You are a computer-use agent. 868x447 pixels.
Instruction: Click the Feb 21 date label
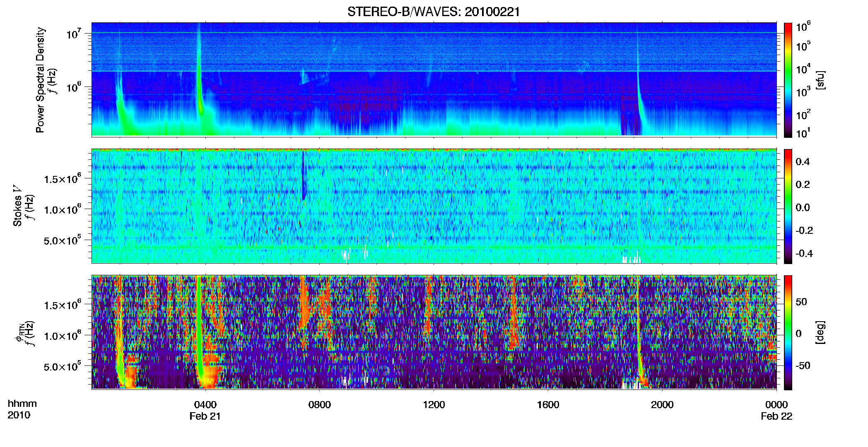coord(205,416)
